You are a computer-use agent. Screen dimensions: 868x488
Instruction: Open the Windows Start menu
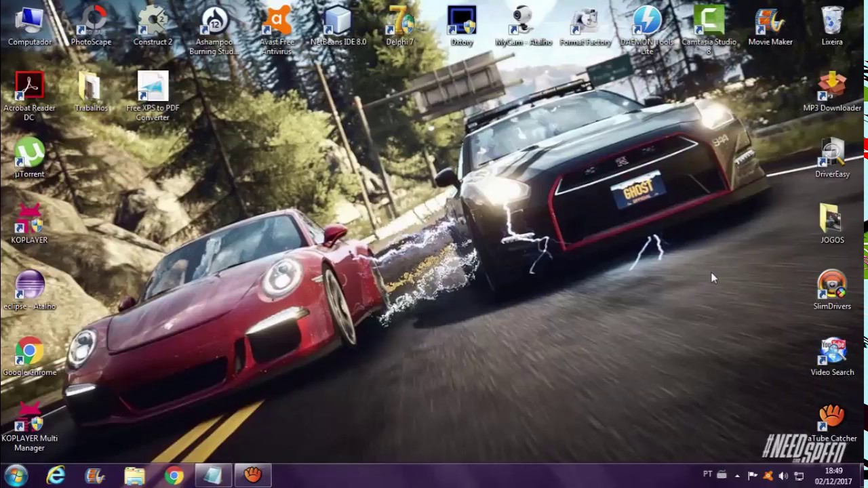(x=16, y=476)
